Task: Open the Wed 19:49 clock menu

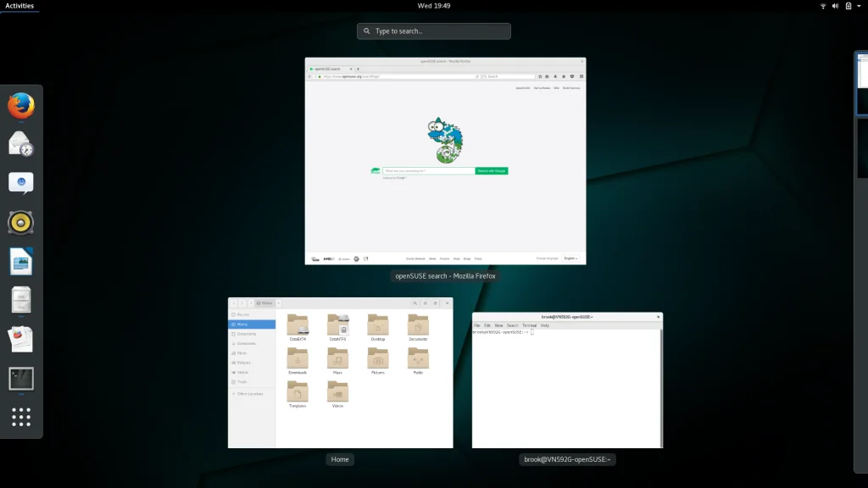Action: pyautogui.click(x=433, y=6)
